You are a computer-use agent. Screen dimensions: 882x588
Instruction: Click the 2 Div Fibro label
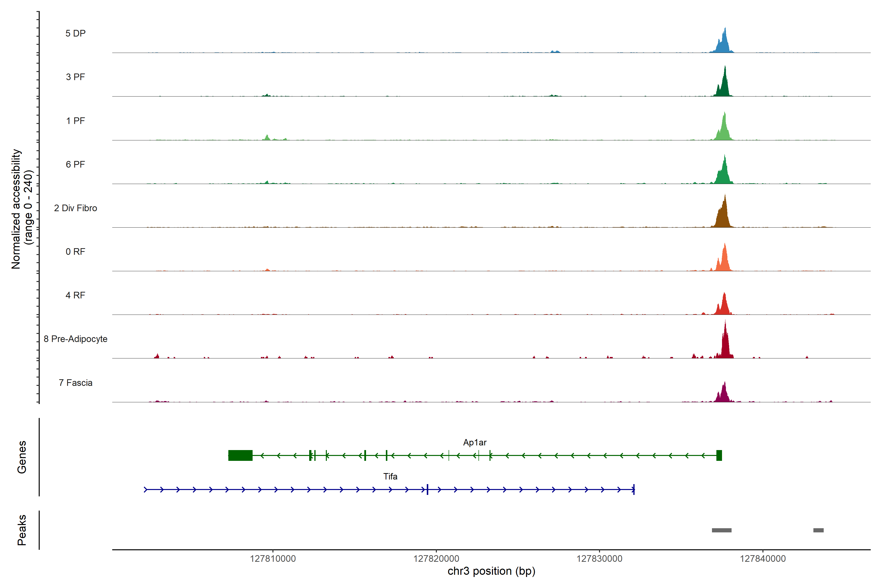pos(75,208)
